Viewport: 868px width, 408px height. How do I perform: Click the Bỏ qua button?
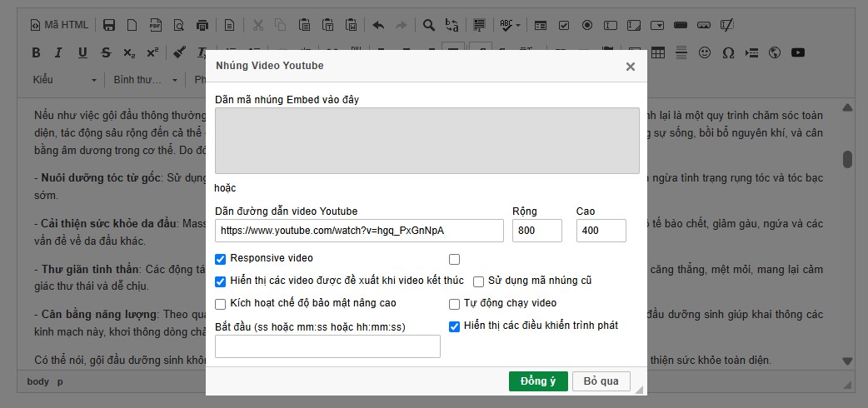point(601,381)
